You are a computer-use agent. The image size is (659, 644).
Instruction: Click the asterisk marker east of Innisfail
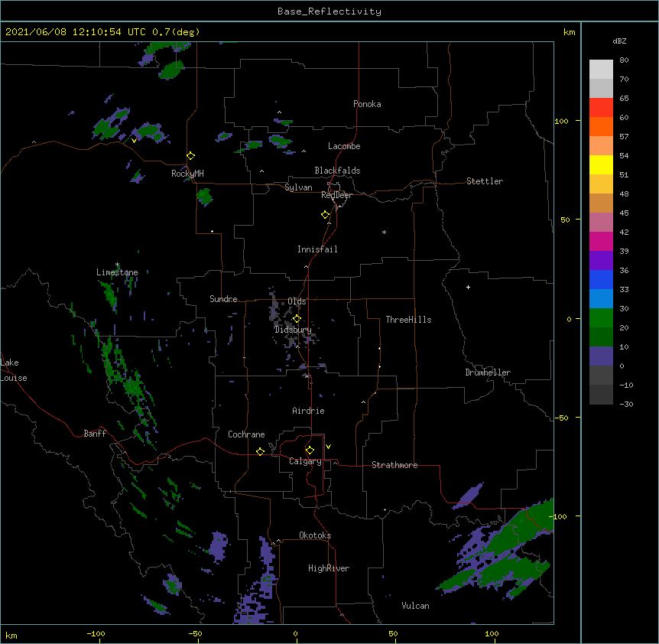(384, 232)
